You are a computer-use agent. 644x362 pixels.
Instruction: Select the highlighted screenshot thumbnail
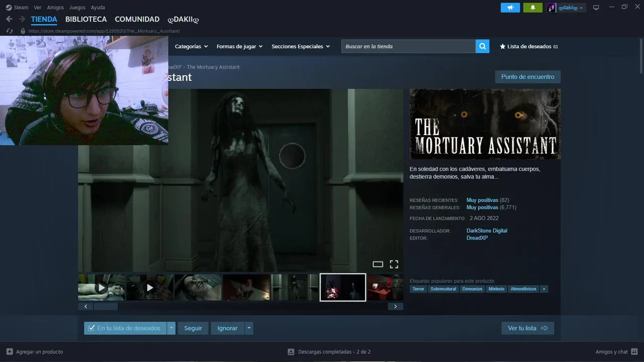[343, 288]
